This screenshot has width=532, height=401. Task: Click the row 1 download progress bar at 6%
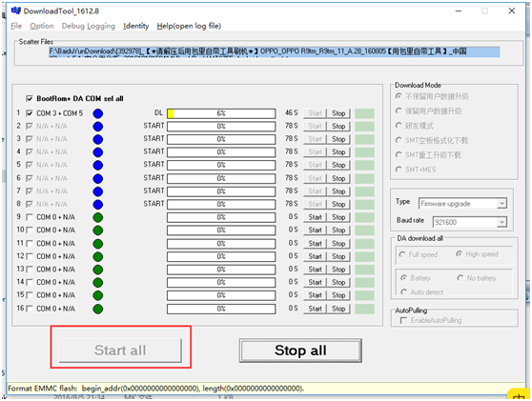click(x=221, y=113)
